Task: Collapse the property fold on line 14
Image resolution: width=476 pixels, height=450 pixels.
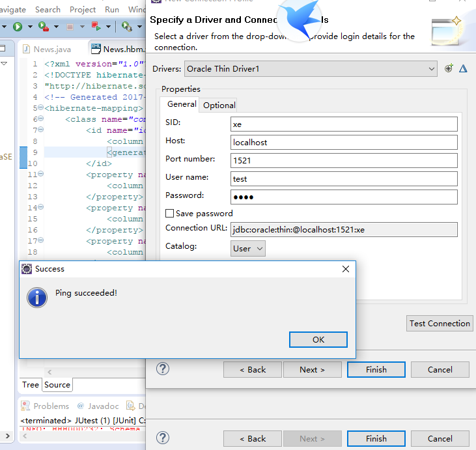Action: pyautogui.click(x=41, y=207)
